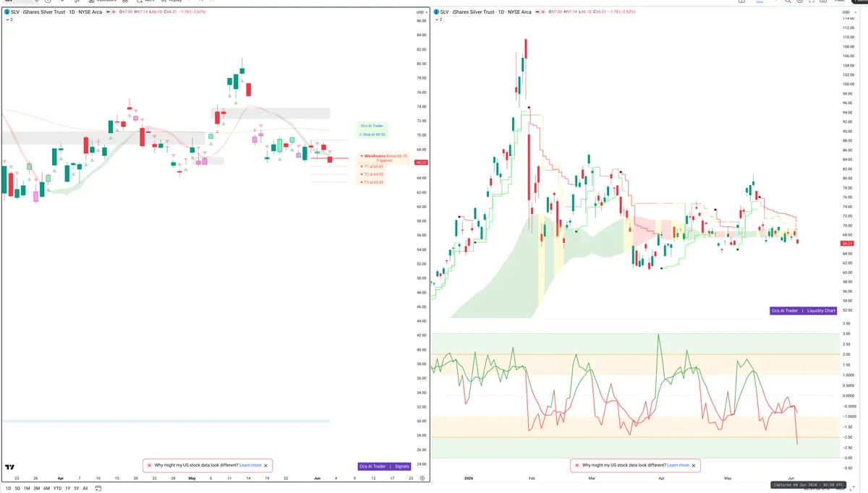This screenshot has width=868, height=493.
Task: Click right chart current price tag on axis
Action: [846, 244]
